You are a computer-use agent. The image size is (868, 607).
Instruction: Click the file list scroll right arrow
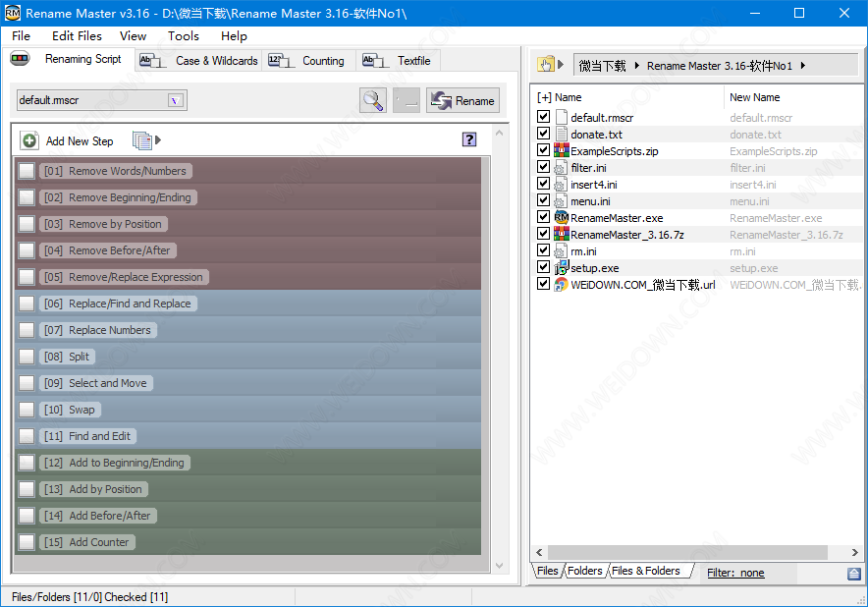coord(854,552)
